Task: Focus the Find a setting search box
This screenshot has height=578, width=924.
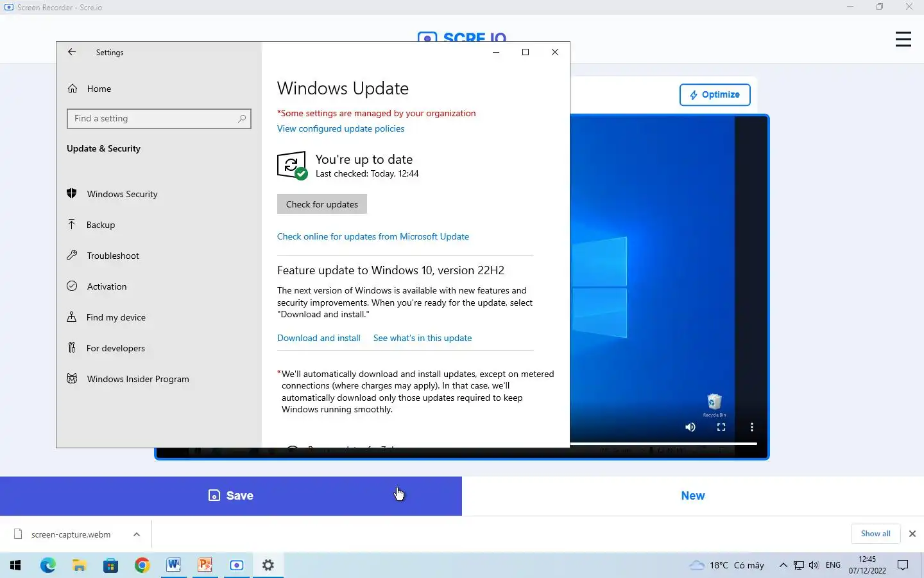Action: pyautogui.click(x=159, y=118)
